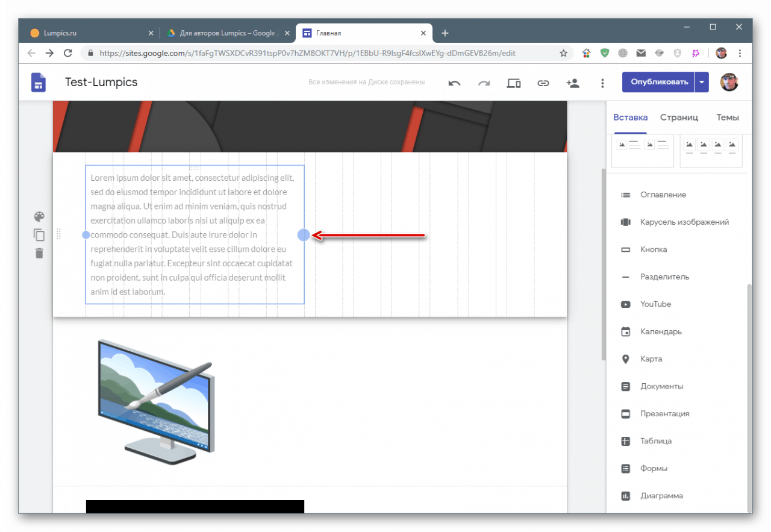Open the Google account avatar in Sites

pyautogui.click(x=729, y=83)
